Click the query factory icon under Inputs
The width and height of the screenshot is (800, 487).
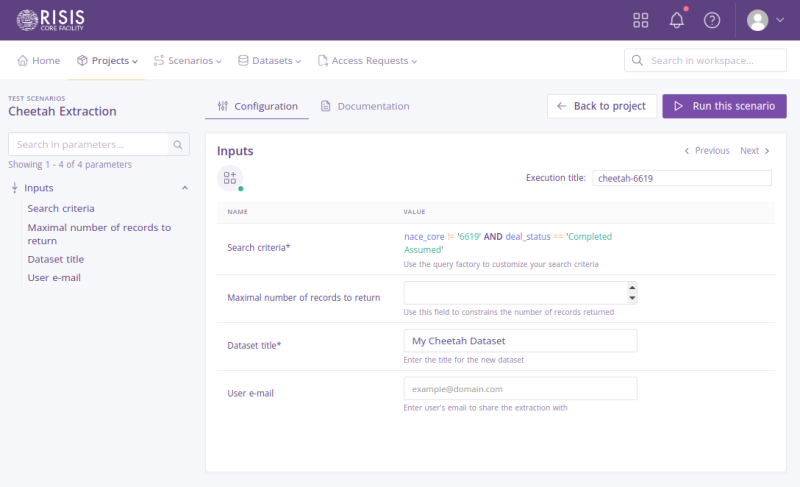pyautogui.click(x=230, y=177)
